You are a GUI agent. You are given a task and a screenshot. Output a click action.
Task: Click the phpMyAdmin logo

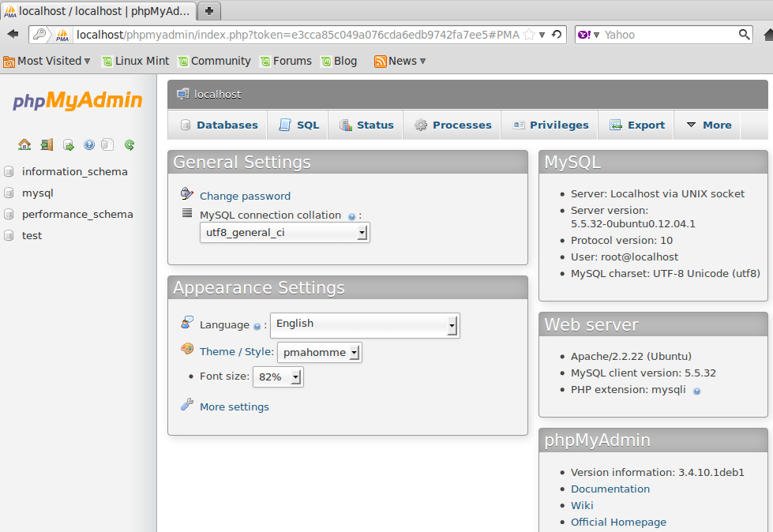click(x=77, y=100)
